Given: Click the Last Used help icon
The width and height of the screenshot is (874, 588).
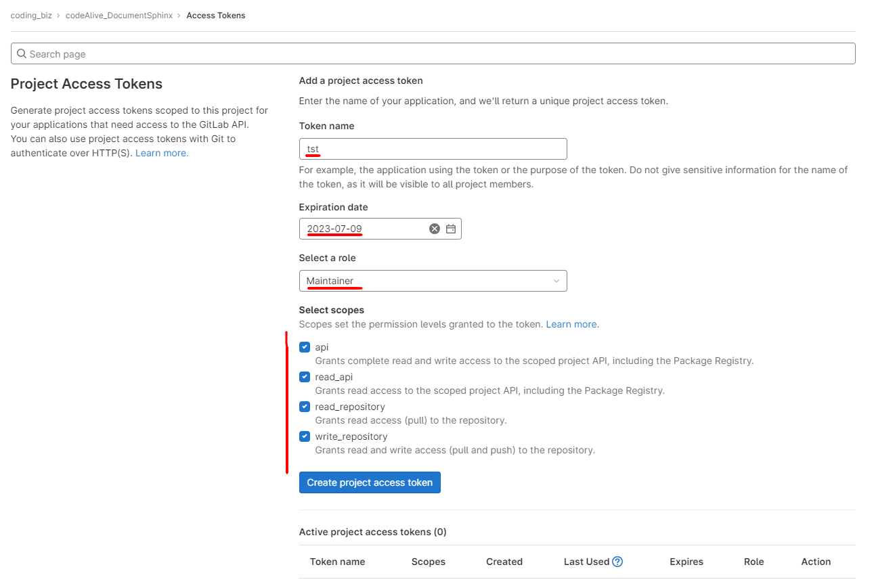Looking at the screenshot, I should [617, 562].
